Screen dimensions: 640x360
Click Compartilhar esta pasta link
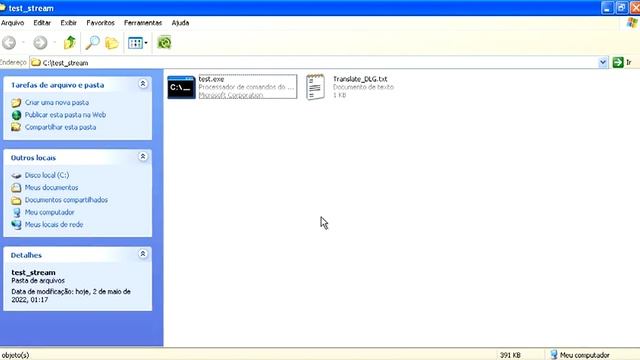[x=60, y=127]
